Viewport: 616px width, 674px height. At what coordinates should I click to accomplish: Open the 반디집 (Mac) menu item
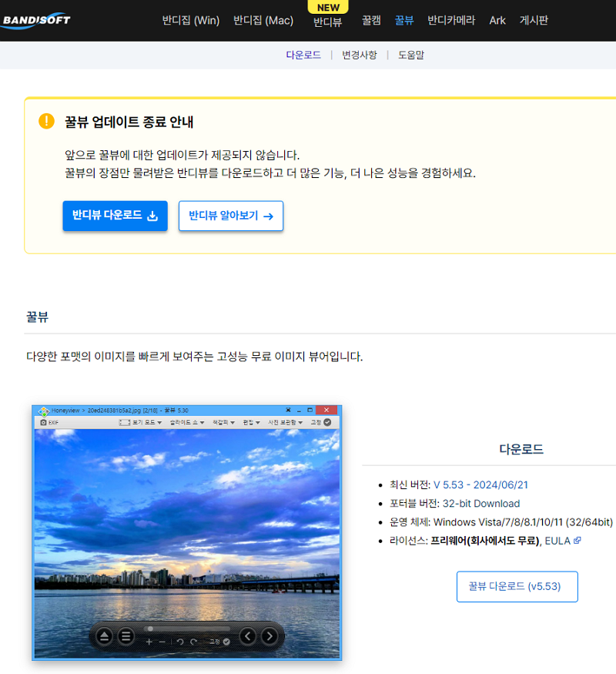click(263, 20)
